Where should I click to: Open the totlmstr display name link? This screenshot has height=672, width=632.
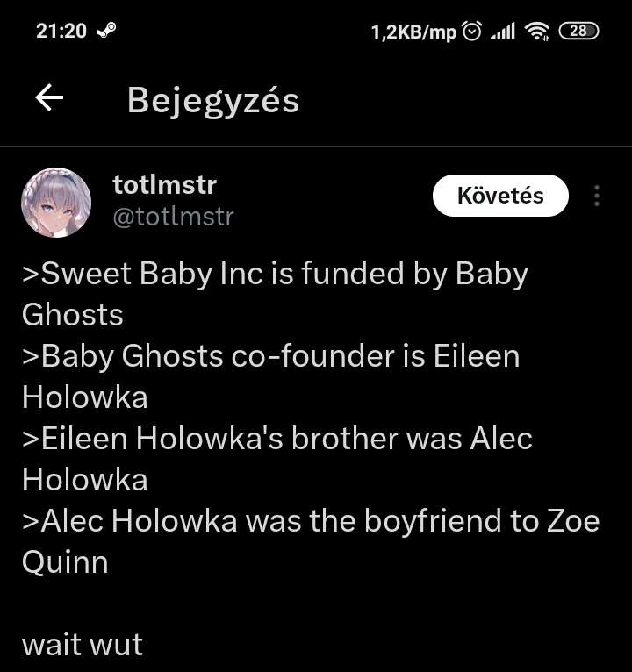[x=165, y=185]
